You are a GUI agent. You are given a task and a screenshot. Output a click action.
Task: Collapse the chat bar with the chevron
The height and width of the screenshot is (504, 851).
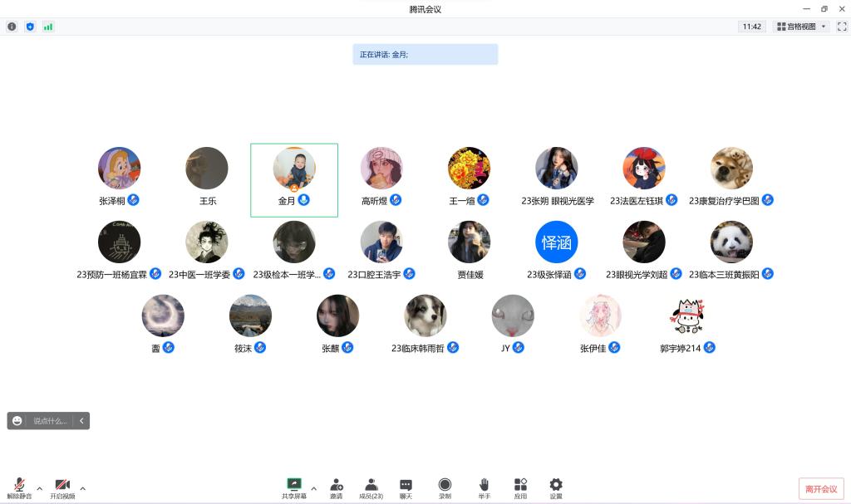pos(81,421)
